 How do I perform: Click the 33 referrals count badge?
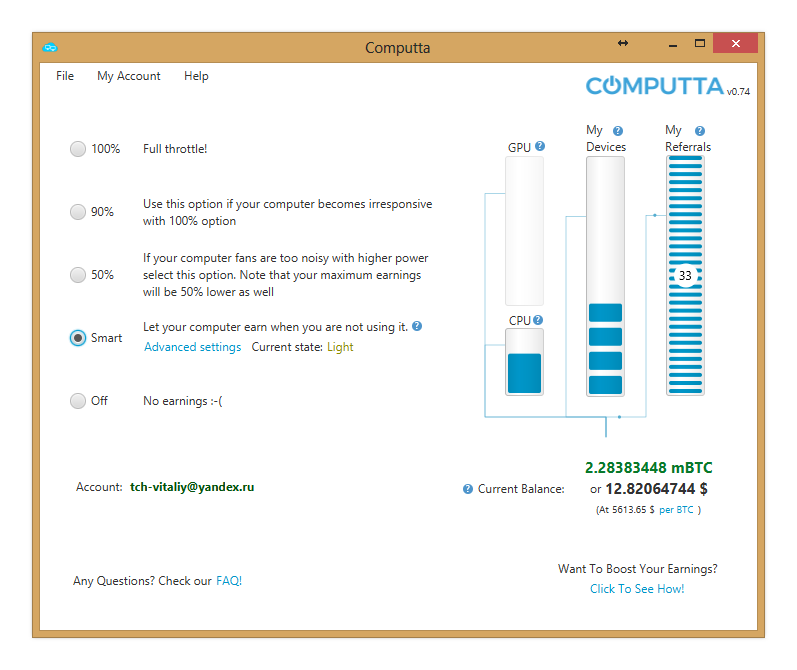pos(685,276)
